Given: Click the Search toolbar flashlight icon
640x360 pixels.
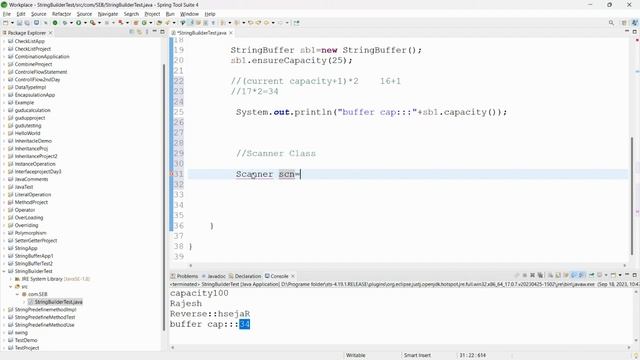Looking at the screenshot, I should 167,23.
